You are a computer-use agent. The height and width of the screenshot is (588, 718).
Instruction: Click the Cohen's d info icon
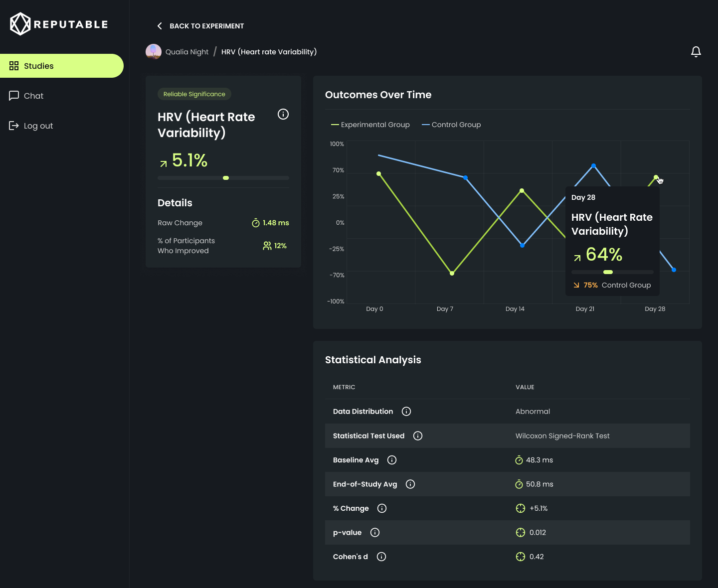(x=381, y=557)
